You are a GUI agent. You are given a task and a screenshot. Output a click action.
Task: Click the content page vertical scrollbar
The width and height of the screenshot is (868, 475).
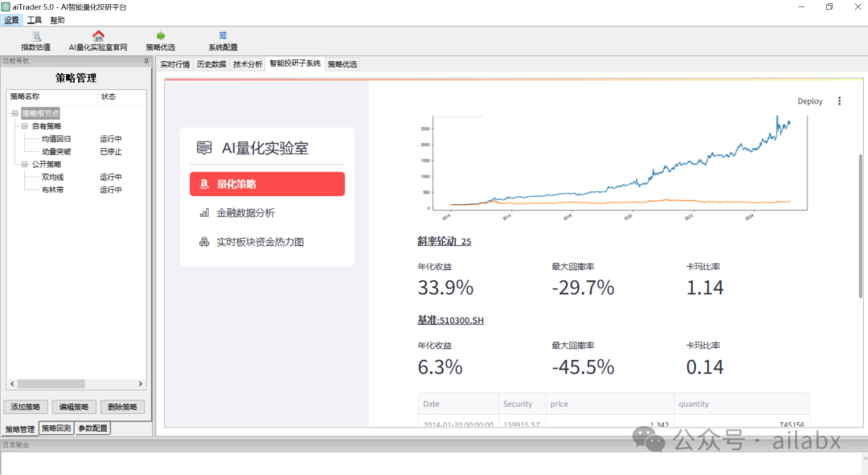(860, 226)
